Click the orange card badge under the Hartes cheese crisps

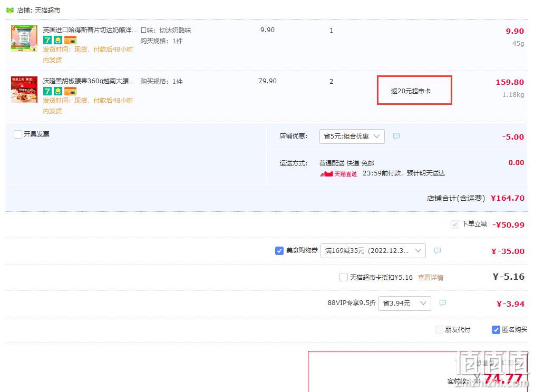(71, 40)
